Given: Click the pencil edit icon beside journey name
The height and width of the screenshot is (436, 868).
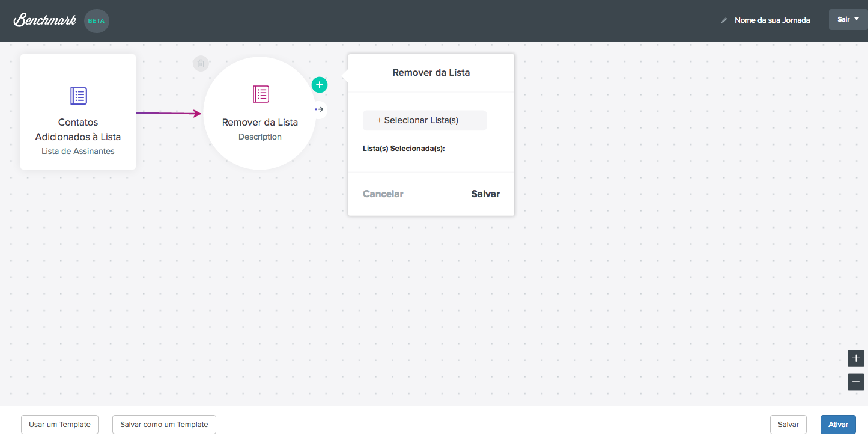Looking at the screenshot, I should click(x=724, y=20).
